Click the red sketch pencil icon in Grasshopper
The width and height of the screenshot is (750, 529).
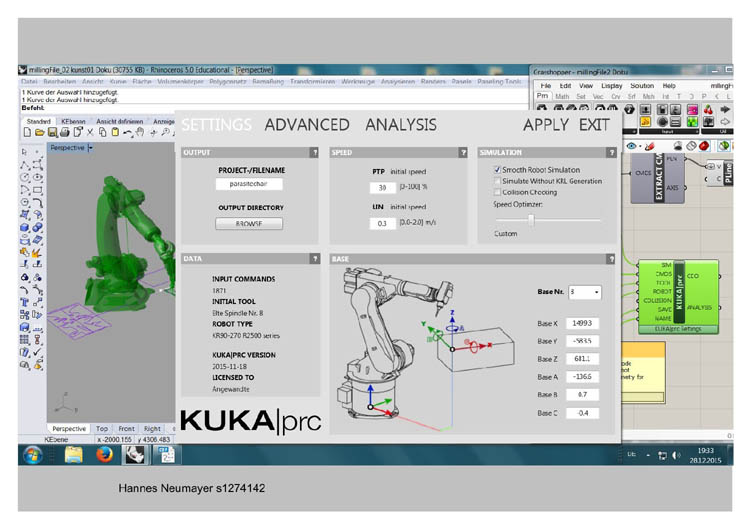point(650,146)
